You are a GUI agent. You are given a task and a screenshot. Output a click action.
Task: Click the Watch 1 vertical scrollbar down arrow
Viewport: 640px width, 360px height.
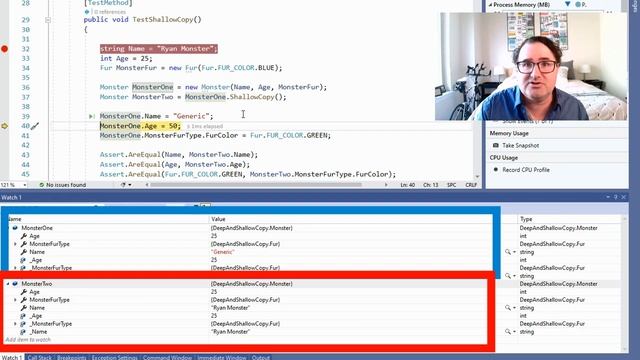click(x=624, y=349)
